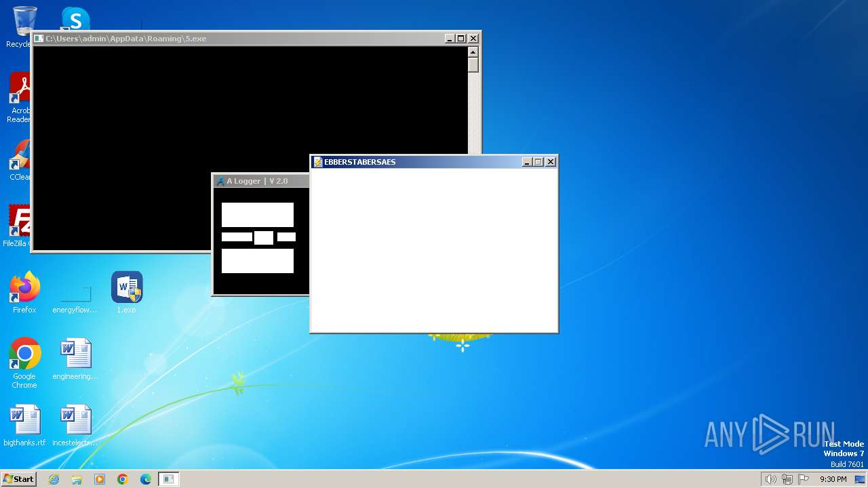The image size is (868, 488).
Task: Click the top white field in A Logger
Action: (x=258, y=215)
